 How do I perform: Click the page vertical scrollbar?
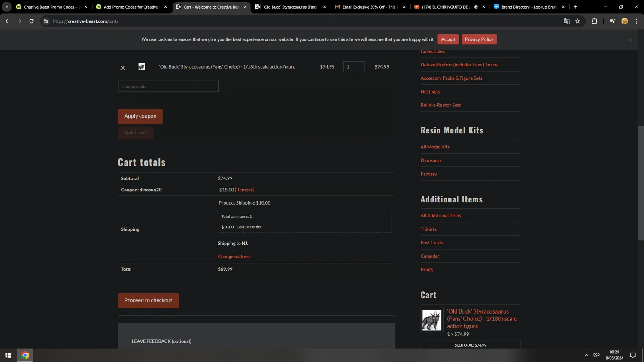(641, 183)
